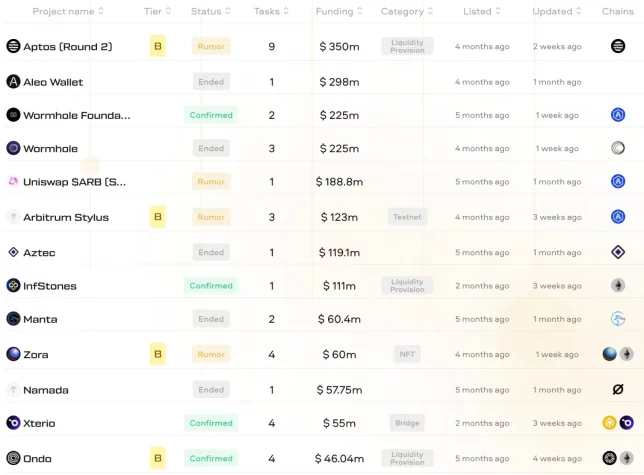Click the Manta project logo
Screen dimensions: 644x475
pos(13,319)
